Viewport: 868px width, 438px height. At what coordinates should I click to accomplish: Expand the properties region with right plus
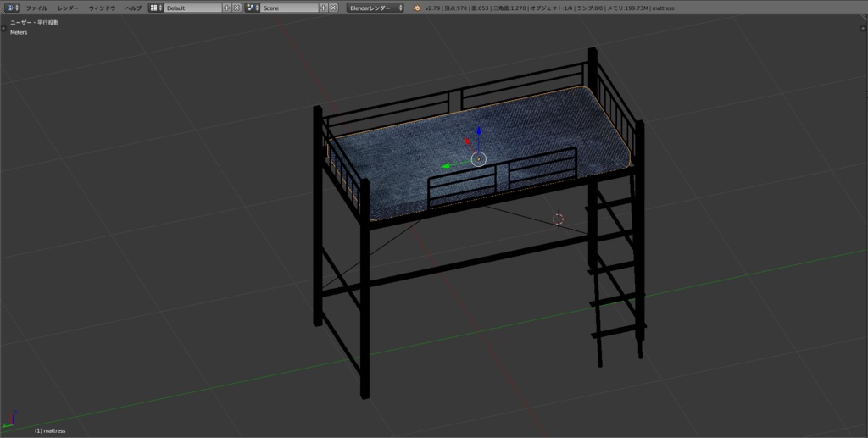(864, 28)
